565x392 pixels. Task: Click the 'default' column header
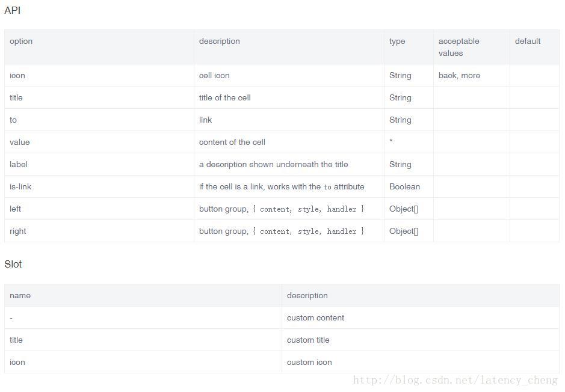528,41
